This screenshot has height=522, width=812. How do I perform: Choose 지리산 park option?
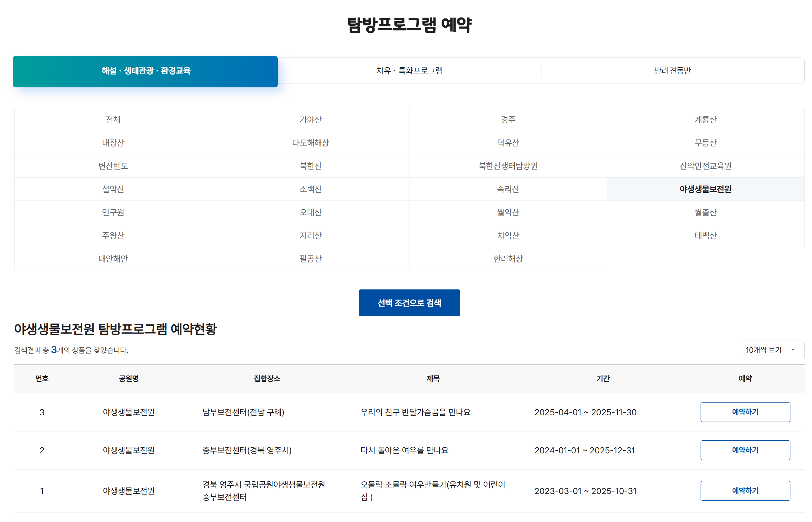310,235
